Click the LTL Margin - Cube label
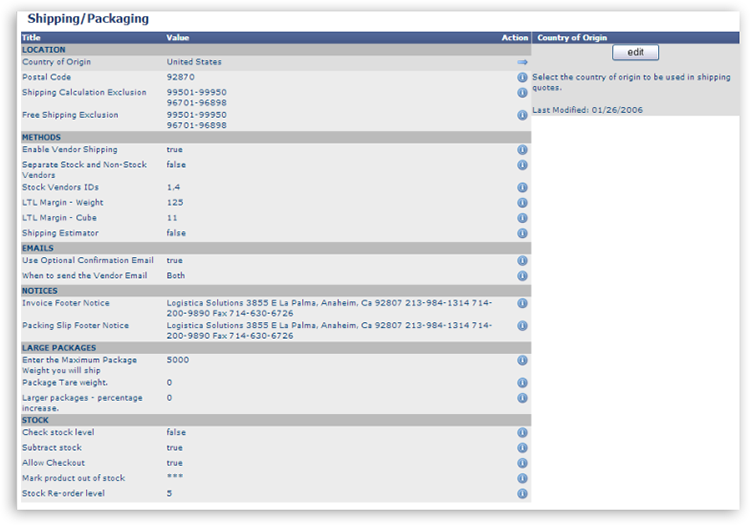The width and height of the screenshot is (750, 525). click(59, 218)
